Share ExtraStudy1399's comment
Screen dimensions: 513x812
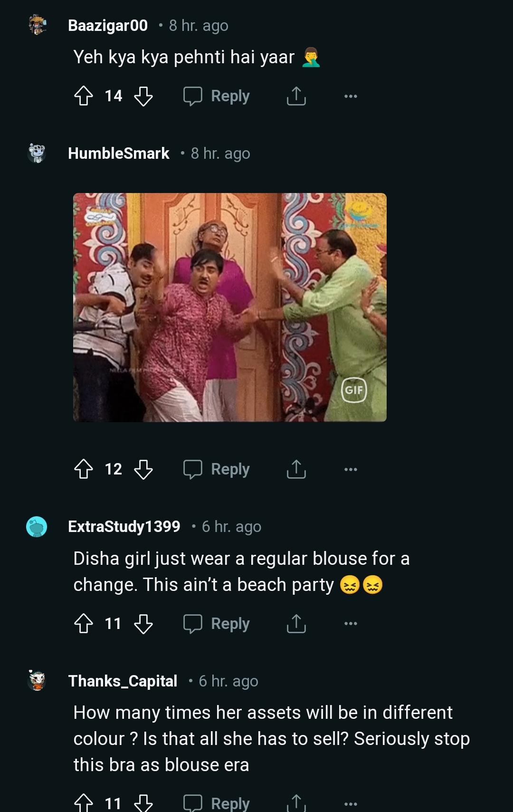coord(296,624)
